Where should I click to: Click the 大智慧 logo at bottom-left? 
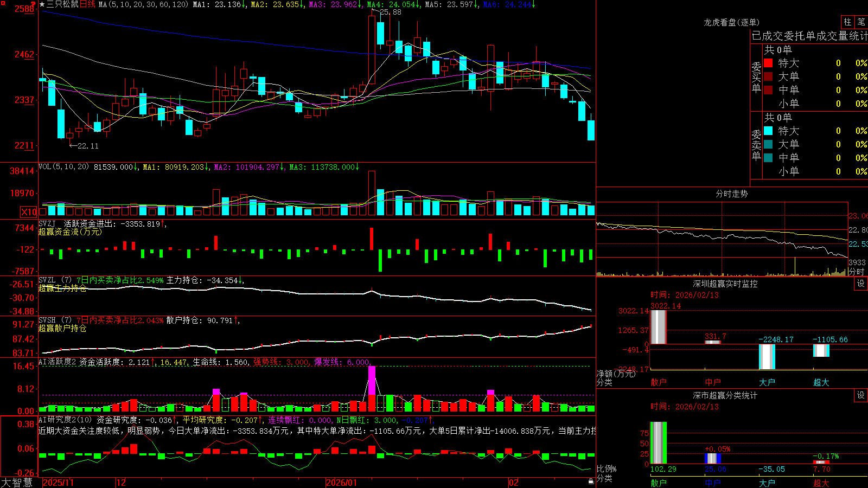coord(17,482)
